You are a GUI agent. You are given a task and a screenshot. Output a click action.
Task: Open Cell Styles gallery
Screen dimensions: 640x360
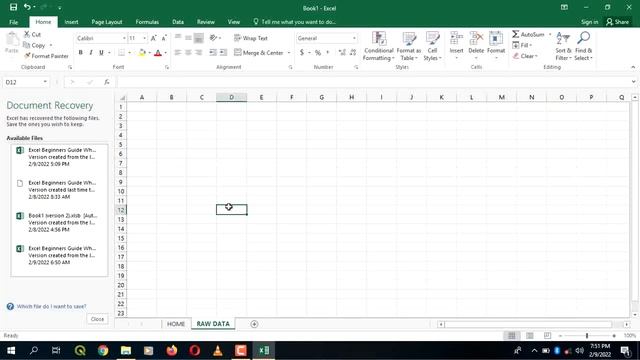point(432,46)
